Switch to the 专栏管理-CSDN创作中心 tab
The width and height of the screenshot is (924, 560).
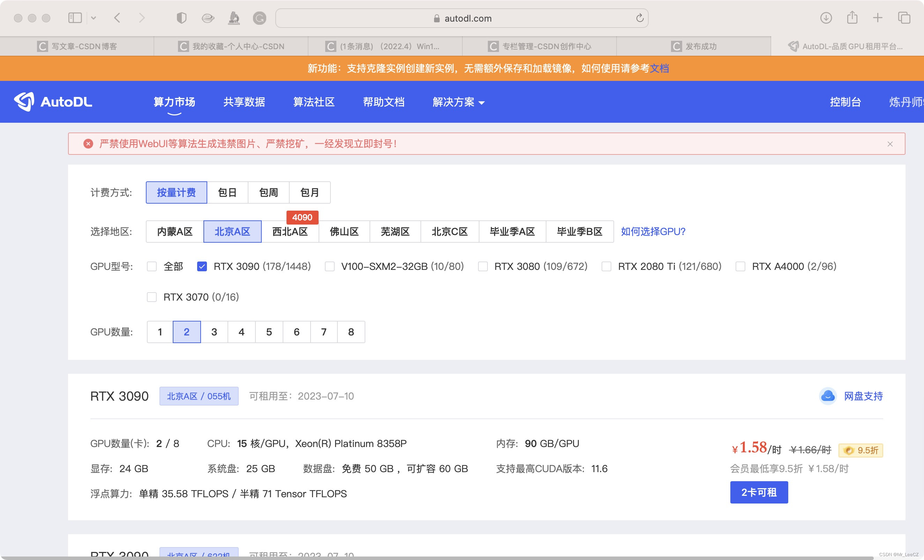pyautogui.click(x=539, y=46)
